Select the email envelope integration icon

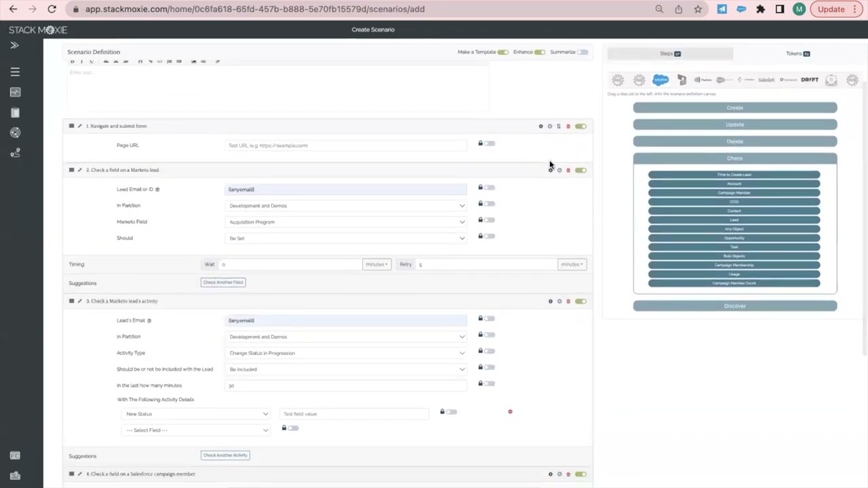tap(831, 80)
